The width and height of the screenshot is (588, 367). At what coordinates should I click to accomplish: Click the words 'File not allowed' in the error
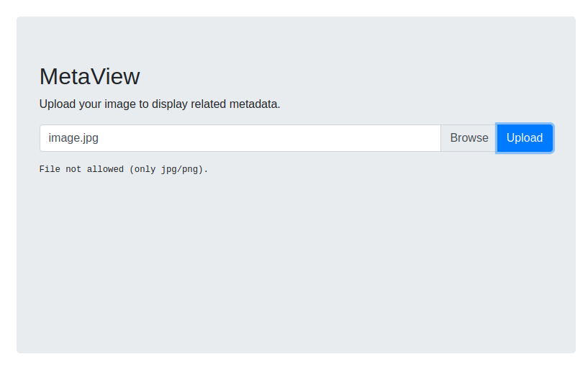pyautogui.click(x=81, y=169)
